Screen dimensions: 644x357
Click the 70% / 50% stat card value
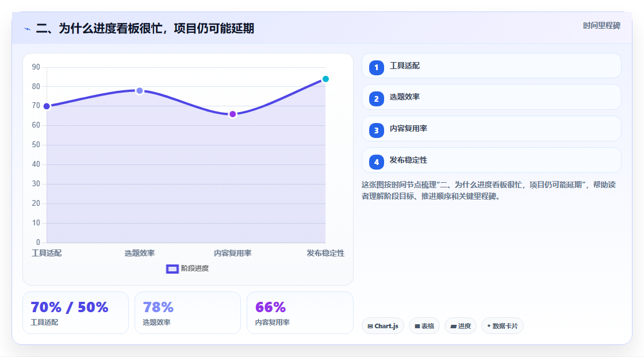(70, 308)
